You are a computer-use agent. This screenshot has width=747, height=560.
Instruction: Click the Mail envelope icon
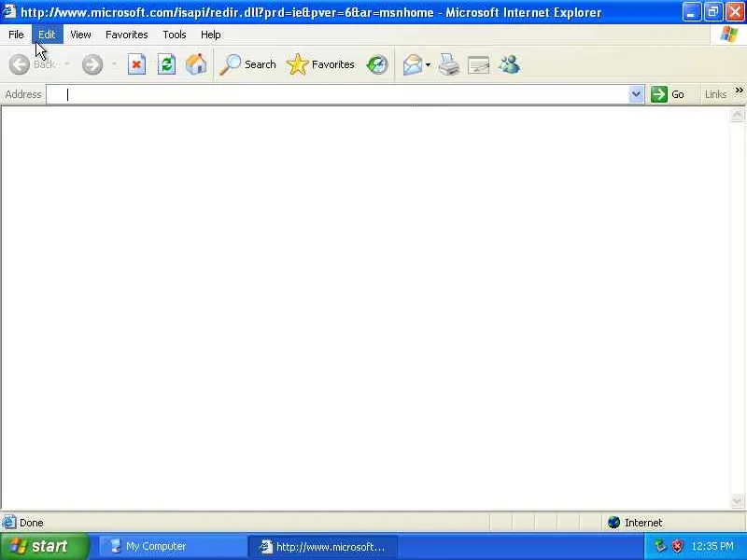(x=413, y=64)
